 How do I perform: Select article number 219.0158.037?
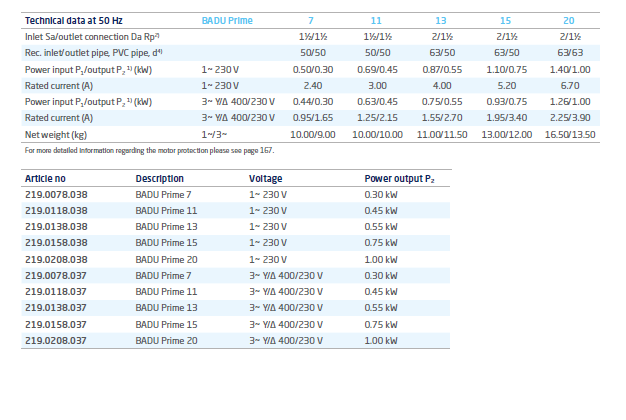click(x=55, y=325)
